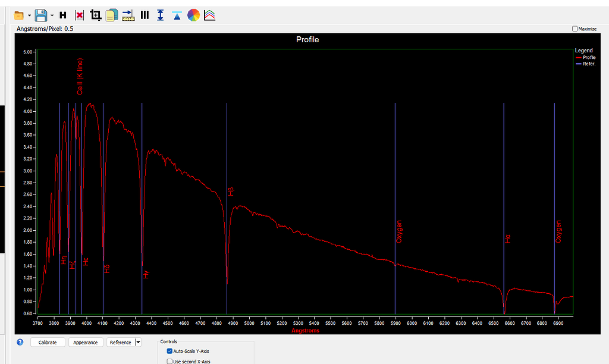Viewport: 609px width, 364px height.
Task: Activate the crop region tool
Action: 95,15
